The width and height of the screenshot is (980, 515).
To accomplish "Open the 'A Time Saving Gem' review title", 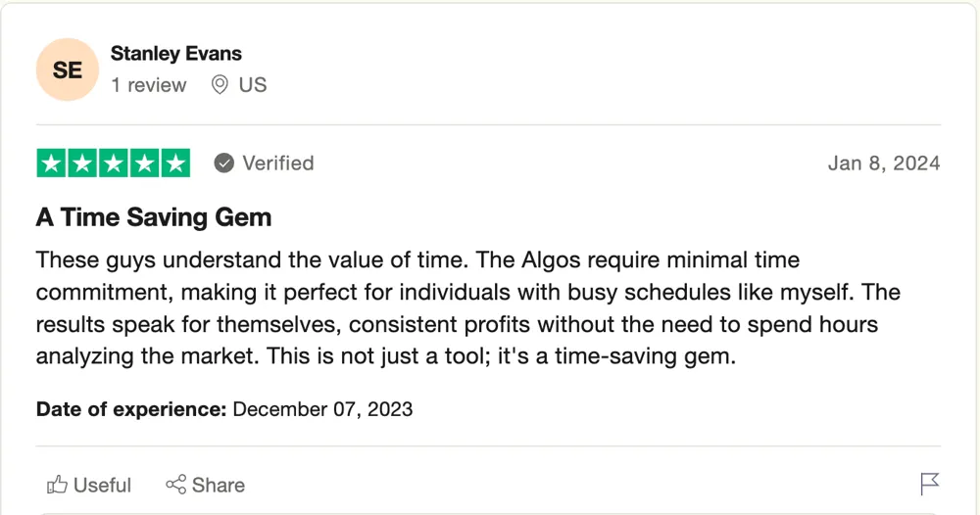I will 154,217.
